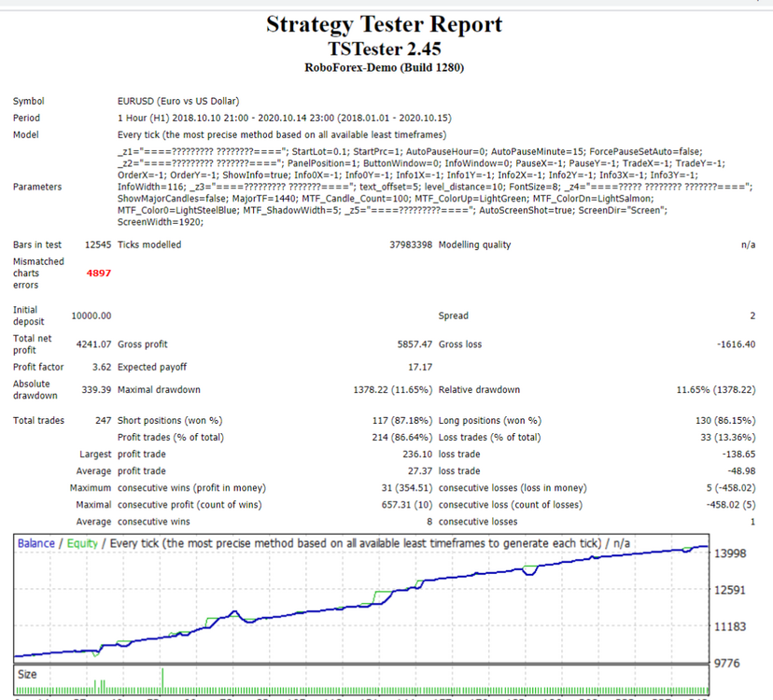Click the Initial deposit label
The width and height of the screenshot is (773, 700).
29,315
